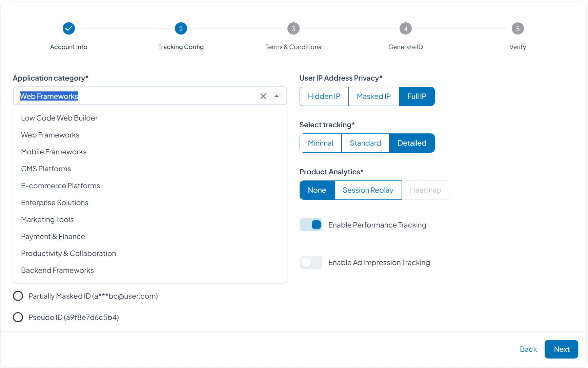
Task: Click step 3 Terms & Conditions circle
Action: point(293,29)
